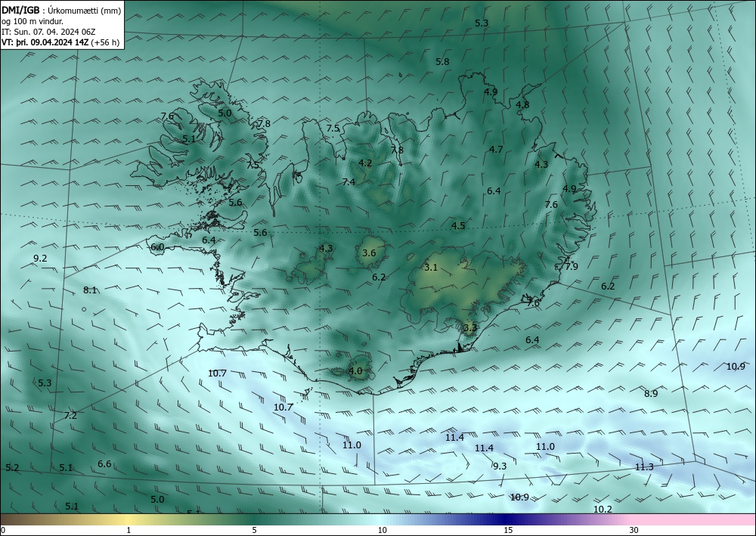This screenshot has height=536, width=756.
Task: Click the 6.6 value on the map
Action: pos(104,463)
